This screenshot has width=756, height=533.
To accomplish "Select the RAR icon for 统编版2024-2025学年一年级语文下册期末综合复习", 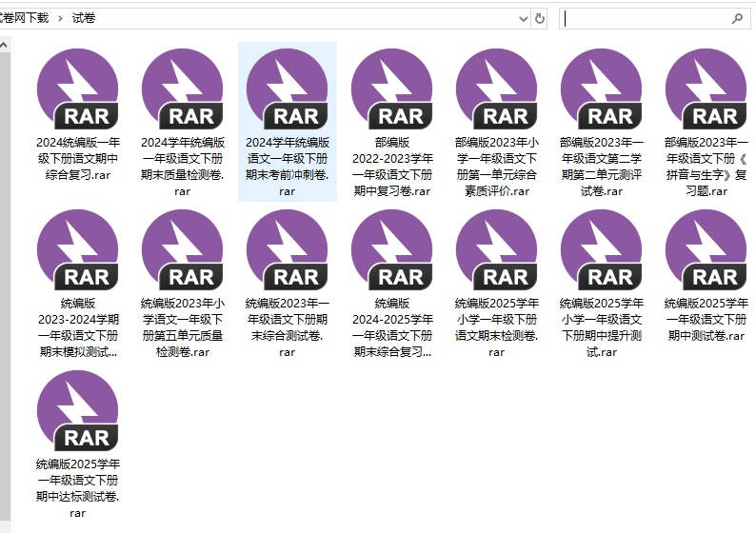I will pyautogui.click(x=392, y=250).
